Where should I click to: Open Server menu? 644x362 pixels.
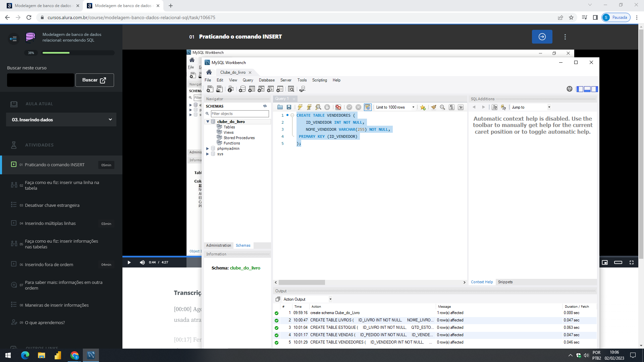coord(286,80)
